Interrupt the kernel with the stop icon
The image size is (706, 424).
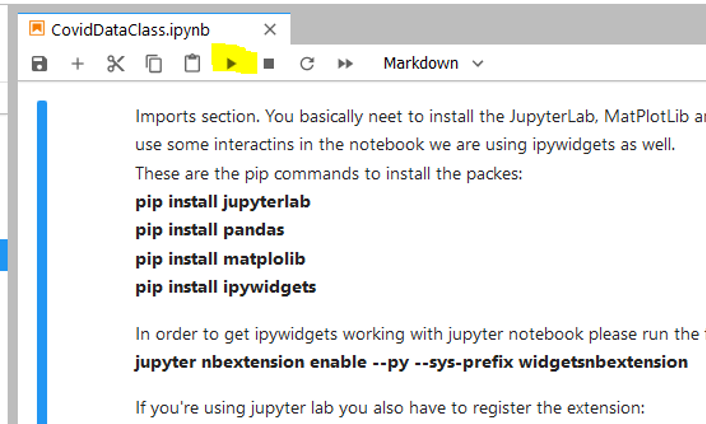[269, 64]
